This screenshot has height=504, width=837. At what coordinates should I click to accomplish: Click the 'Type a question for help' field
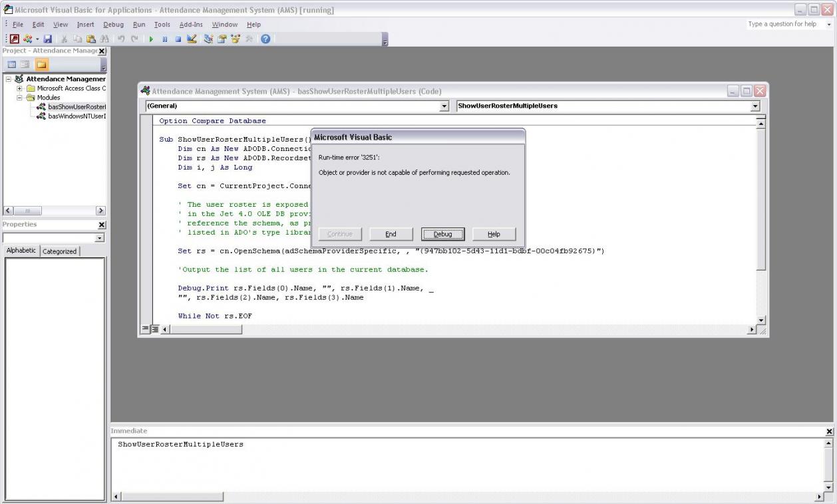pos(782,24)
